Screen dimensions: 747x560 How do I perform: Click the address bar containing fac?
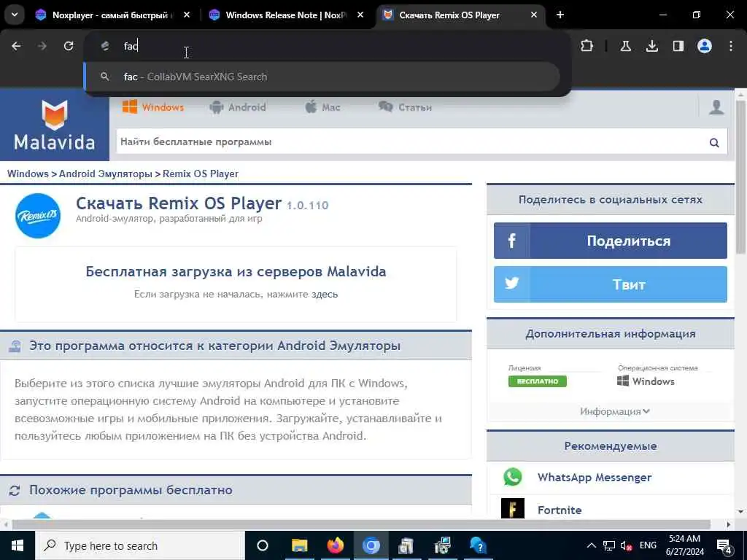pos(327,46)
